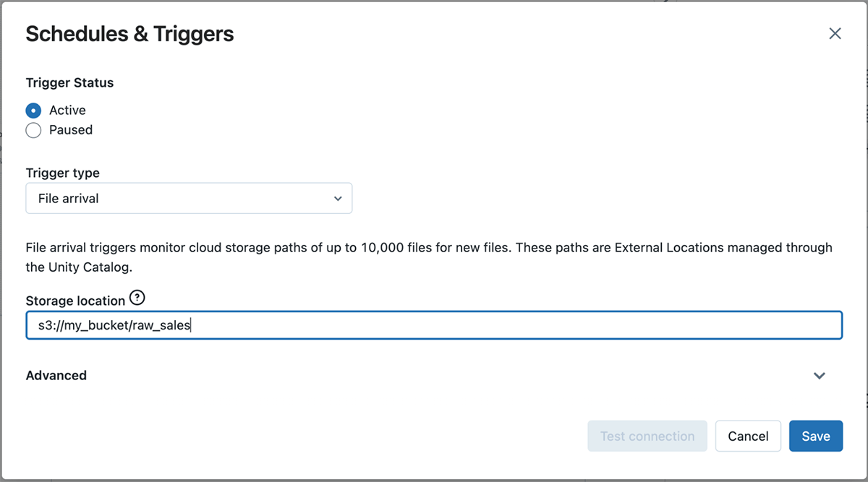The width and height of the screenshot is (868, 482).
Task: Expand the Advanced section
Action: click(56, 376)
